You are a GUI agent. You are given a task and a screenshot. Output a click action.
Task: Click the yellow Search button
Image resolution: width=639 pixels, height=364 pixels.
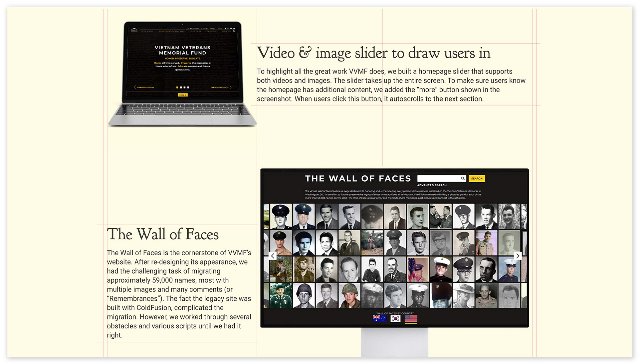(x=477, y=178)
